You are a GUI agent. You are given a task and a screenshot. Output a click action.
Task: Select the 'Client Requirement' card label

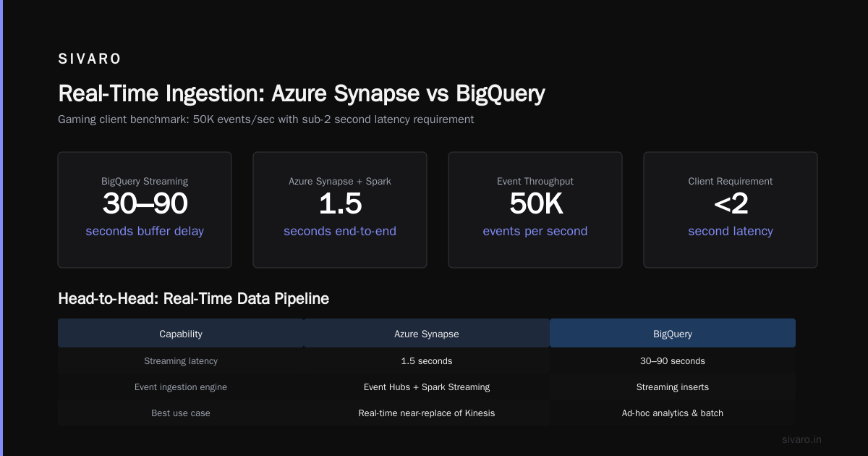(731, 182)
